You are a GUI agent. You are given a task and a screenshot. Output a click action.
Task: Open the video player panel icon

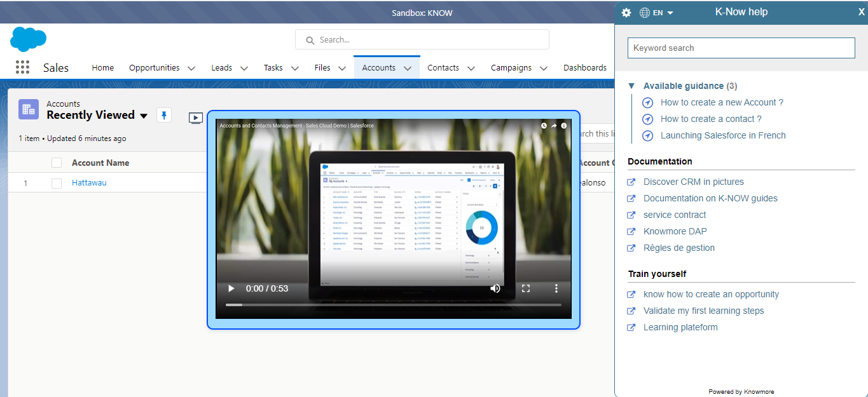click(196, 118)
